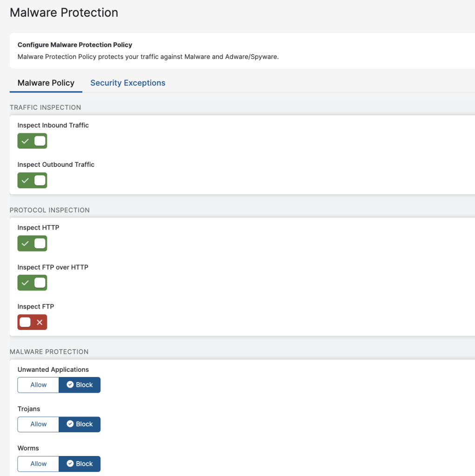The width and height of the screenshot is (475, 476).
Task: Select the Malware Policy tab
Action: 46,83
